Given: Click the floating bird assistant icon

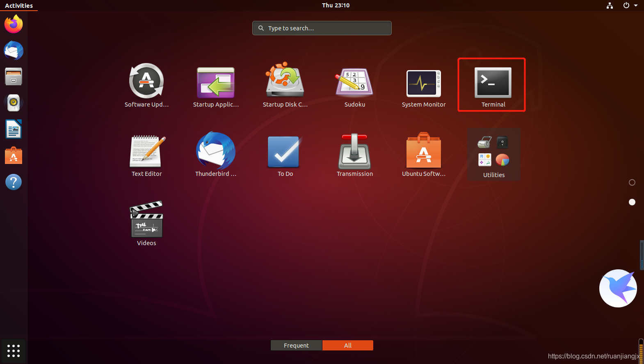Looking at the screenshot, I should [618, 288].
